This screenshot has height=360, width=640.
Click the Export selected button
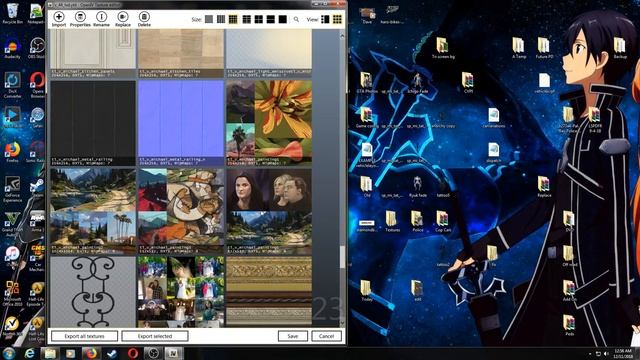[155, 336]
